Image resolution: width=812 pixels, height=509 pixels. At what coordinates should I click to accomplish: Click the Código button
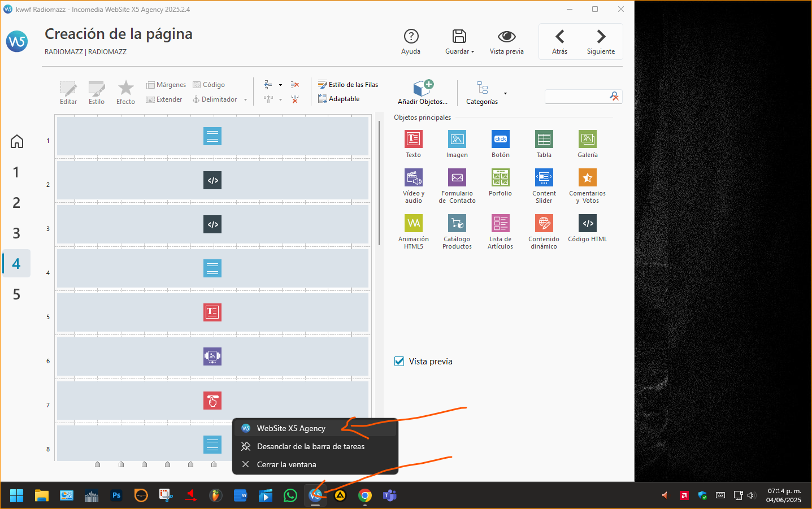pos(209,85)
